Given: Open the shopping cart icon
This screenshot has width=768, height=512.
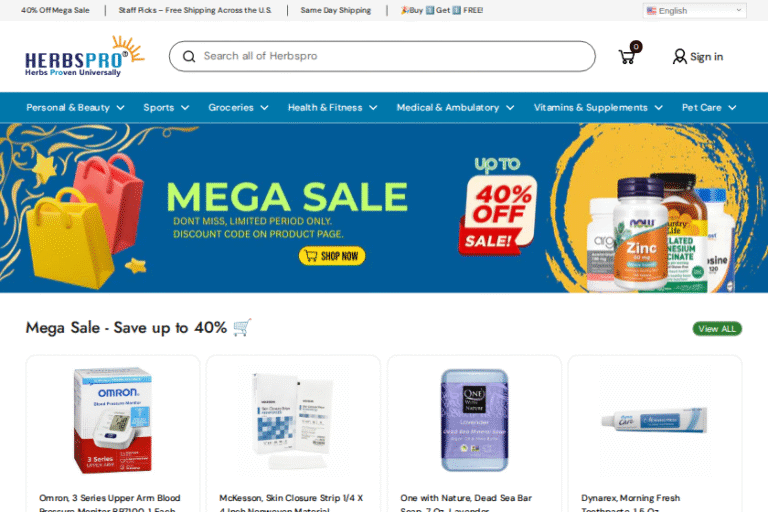Looking at the screenshot, I should (x=627, y=56).
